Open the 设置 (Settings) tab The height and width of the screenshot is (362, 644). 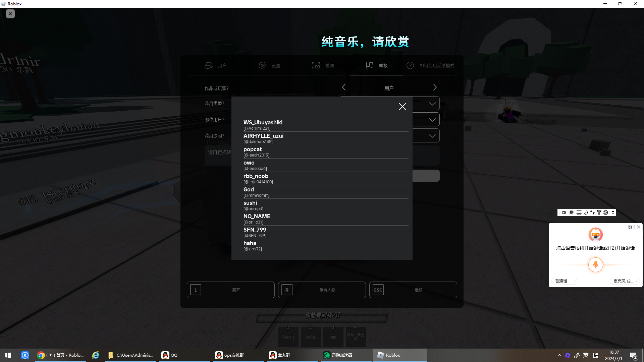[x=269, y=65]
